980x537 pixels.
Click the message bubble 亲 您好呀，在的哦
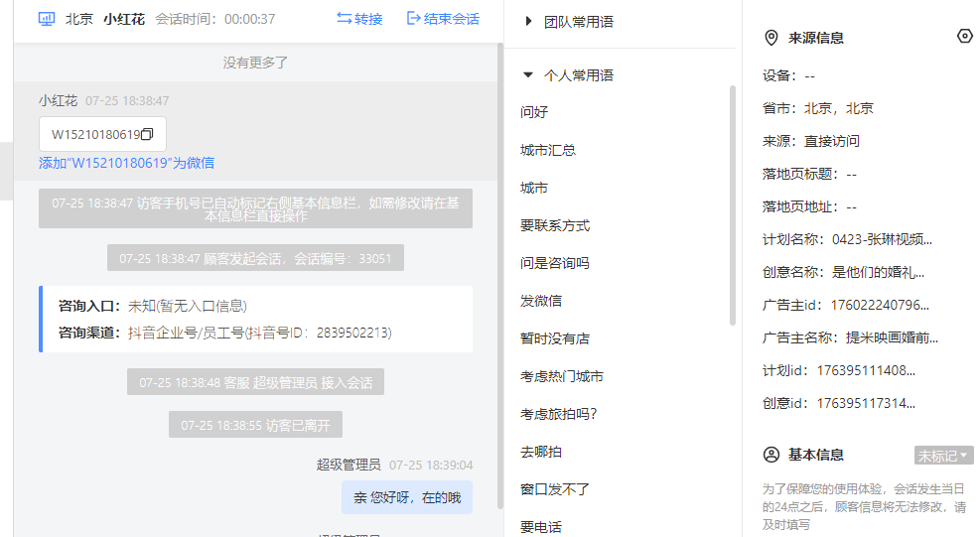click(407, 497)
